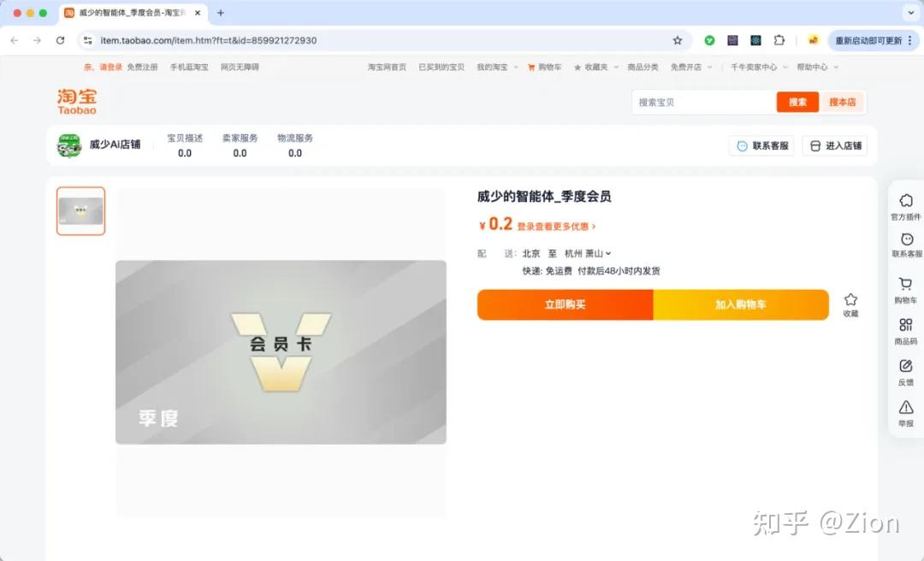Click 亲，请登录 link
Screen dimensions: 924x561
pyautogui.click(x=104, y=68)
